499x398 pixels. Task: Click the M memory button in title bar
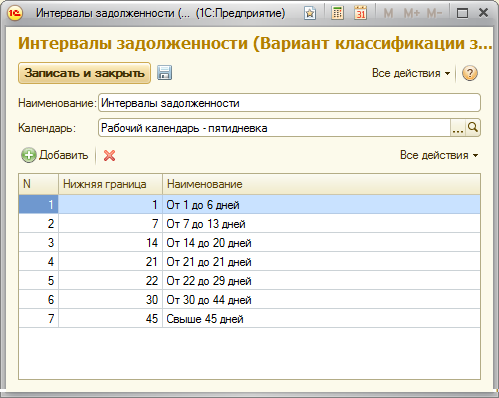[388, 13]
